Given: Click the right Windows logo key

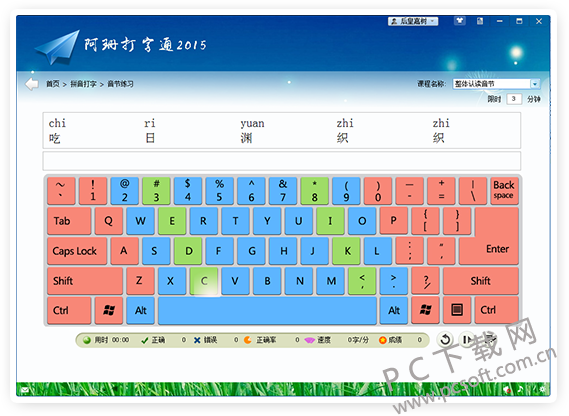Looking at the screenshot, I should (425, 310).
